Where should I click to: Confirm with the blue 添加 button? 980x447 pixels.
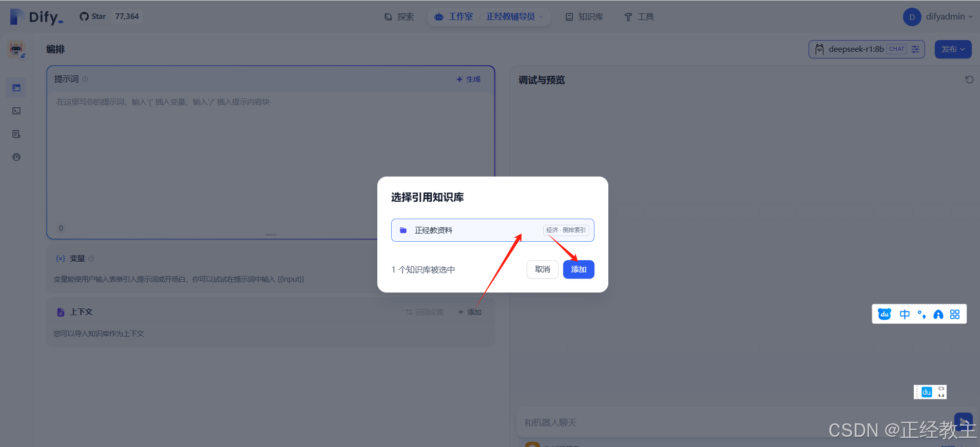(579, 269)
